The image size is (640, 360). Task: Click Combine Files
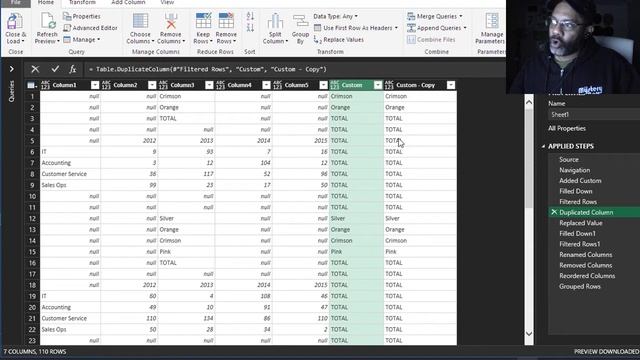click(x=431, y=40)
